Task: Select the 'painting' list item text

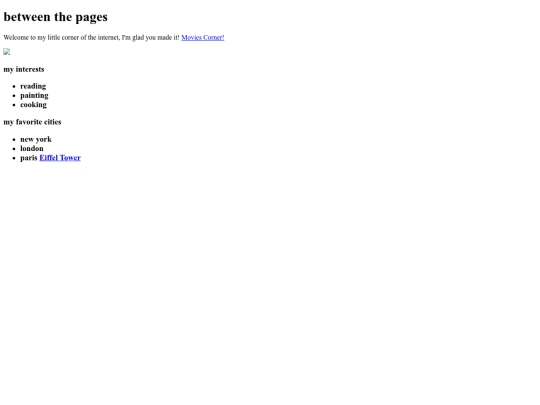Action: (34, 95)
